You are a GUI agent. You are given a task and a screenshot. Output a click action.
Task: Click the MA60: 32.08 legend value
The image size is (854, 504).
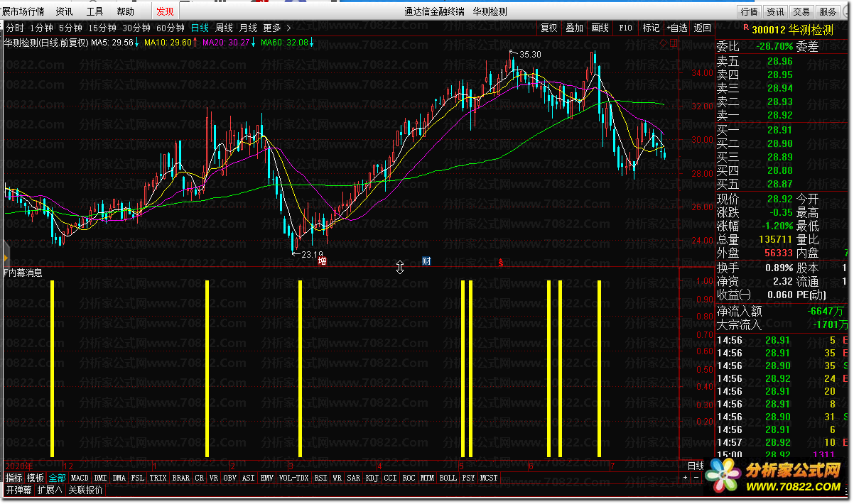pyautogui.click(x=284, y=43)
